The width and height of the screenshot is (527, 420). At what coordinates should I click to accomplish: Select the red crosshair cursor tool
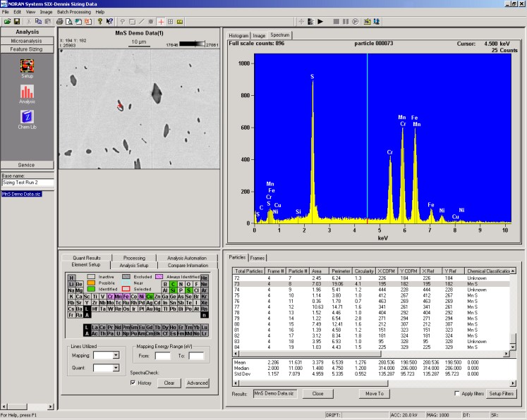click(161, 22)
